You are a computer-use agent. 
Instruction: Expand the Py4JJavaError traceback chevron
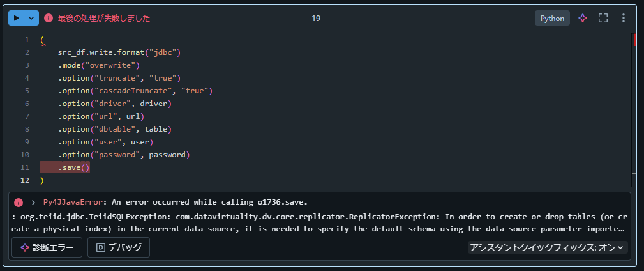point(34,203)
